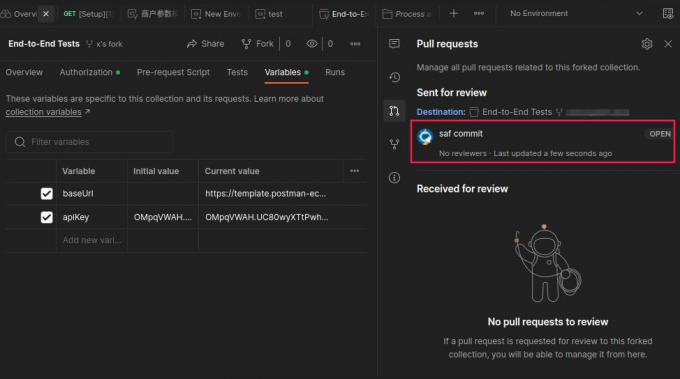Edit apiKey initial value cell
Image resolution: width=680 pixels, height=379 pixels.
pos(163,217)
